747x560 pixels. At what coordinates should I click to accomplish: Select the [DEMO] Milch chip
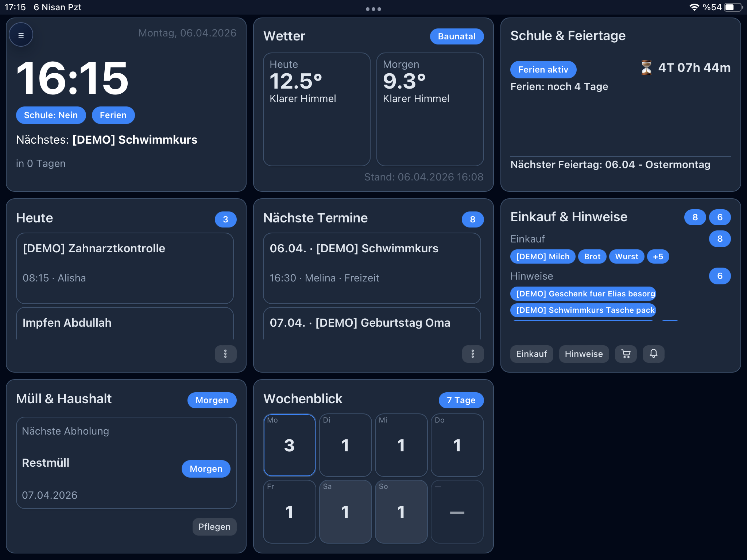tap(543, 257)
